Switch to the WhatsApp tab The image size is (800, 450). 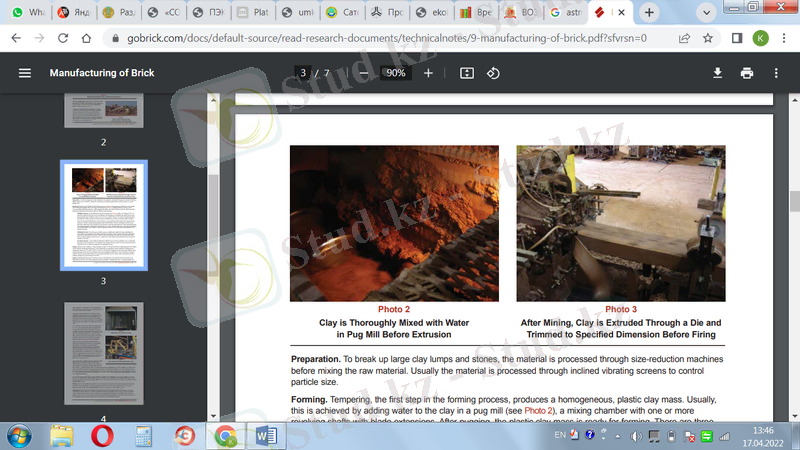(x=26, y=13)
